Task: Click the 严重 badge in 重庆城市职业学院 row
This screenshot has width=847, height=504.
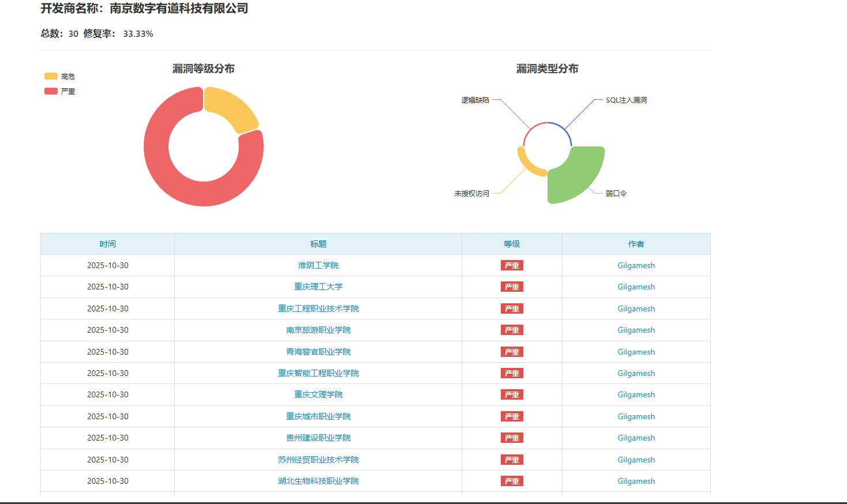Action: click(x=512, y=416)
